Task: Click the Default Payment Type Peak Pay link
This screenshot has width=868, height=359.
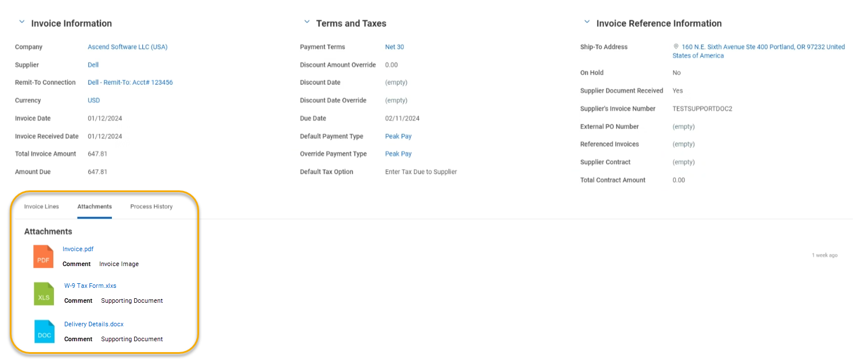Action: (x=398, y=136)
